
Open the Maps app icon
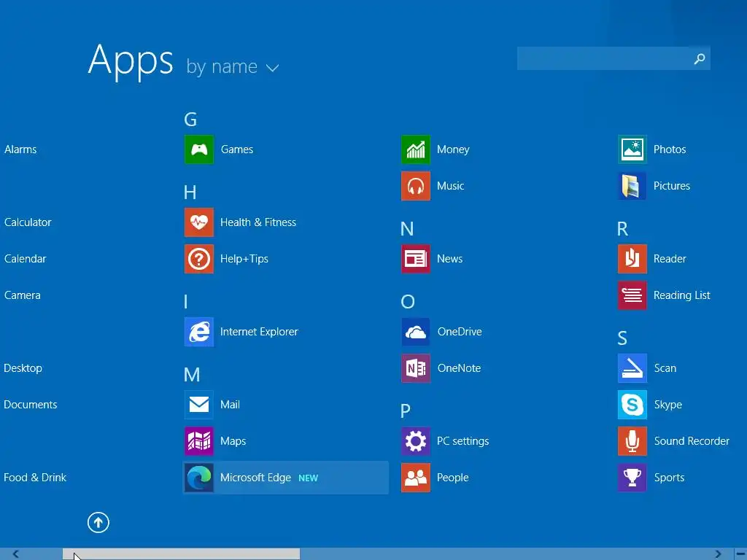[198, 441]
